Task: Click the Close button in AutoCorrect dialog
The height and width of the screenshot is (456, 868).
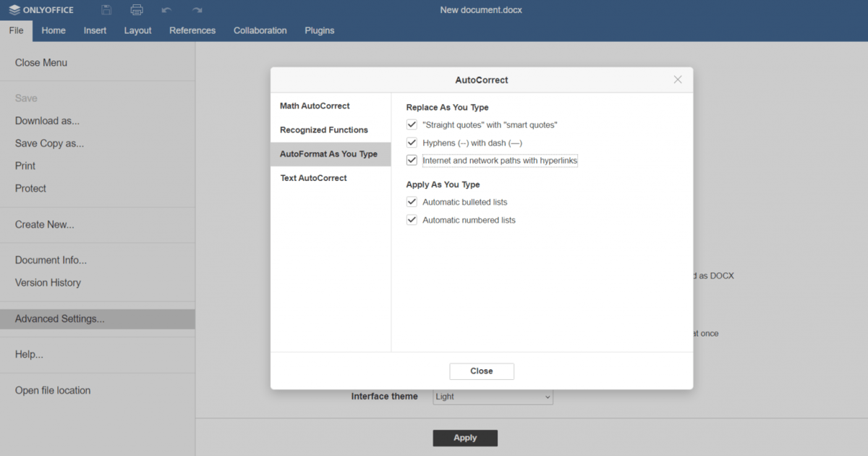Action: tap(481, 371)
